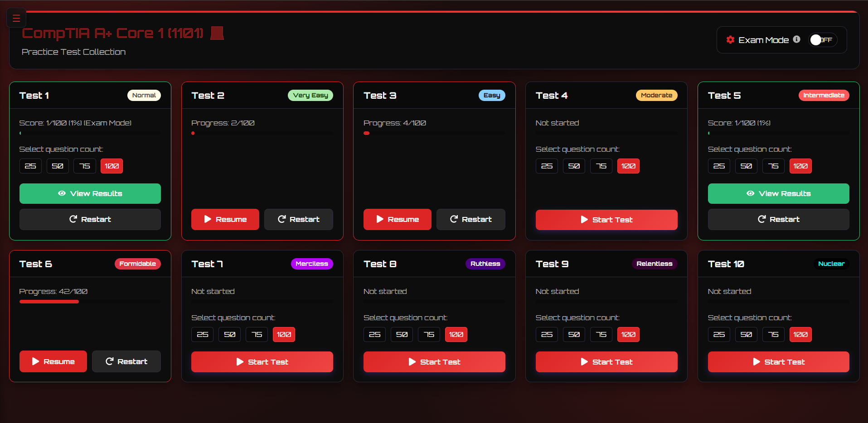Resume Test 6
Screen dimensions: 868x423
53,361
